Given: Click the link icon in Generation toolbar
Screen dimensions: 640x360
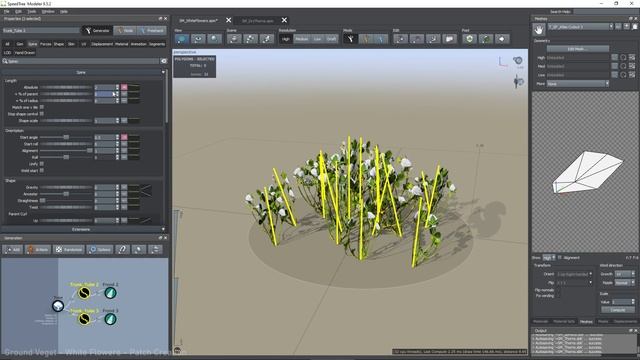Looking at the screenshot, I should pyautogui.click(x=122, y=249).
